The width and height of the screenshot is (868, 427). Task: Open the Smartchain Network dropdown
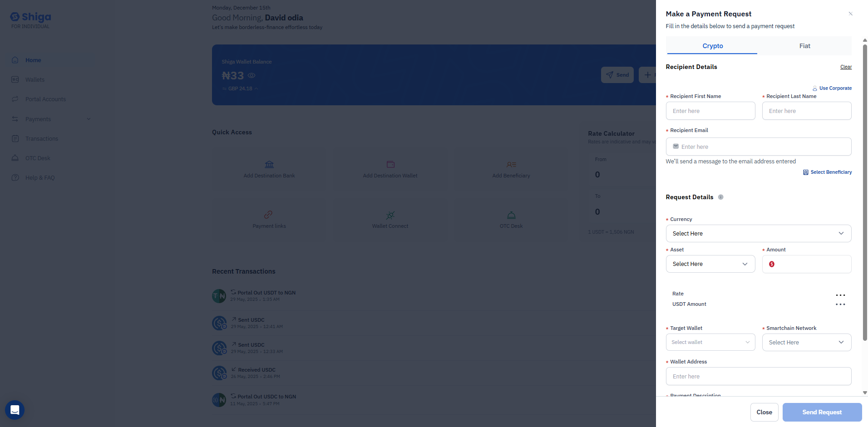point(807,342)
